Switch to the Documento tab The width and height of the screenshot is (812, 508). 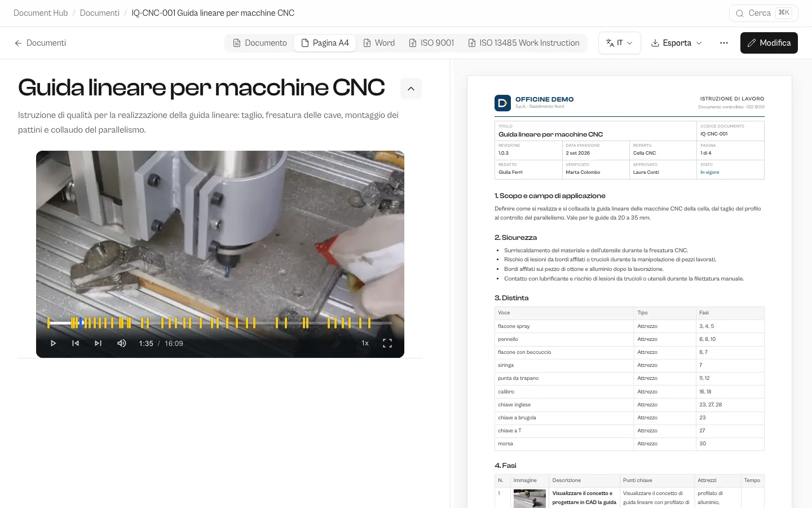pyautogui.click(x=260, y=43)
